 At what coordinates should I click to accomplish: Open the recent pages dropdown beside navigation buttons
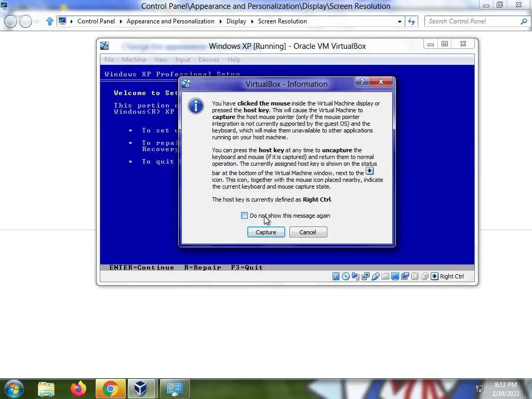(36, 22)
